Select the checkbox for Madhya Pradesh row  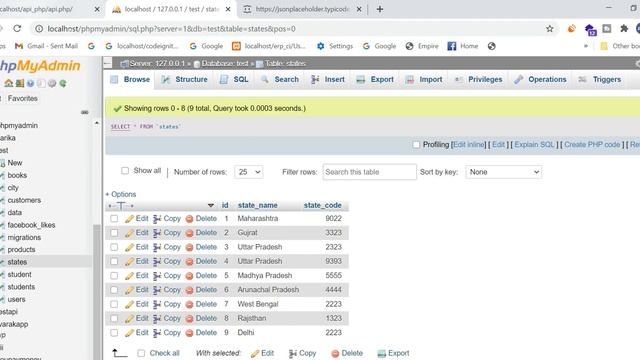click(x=114, y=276)
